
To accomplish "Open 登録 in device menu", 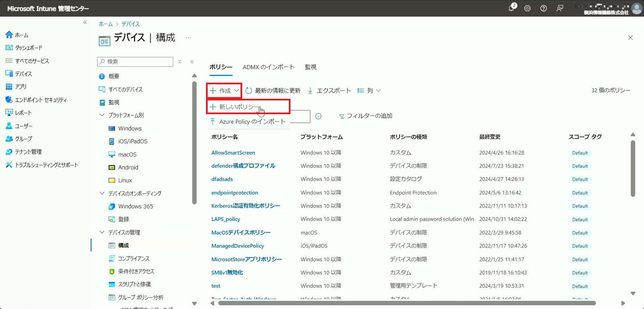I will (119, 219).
